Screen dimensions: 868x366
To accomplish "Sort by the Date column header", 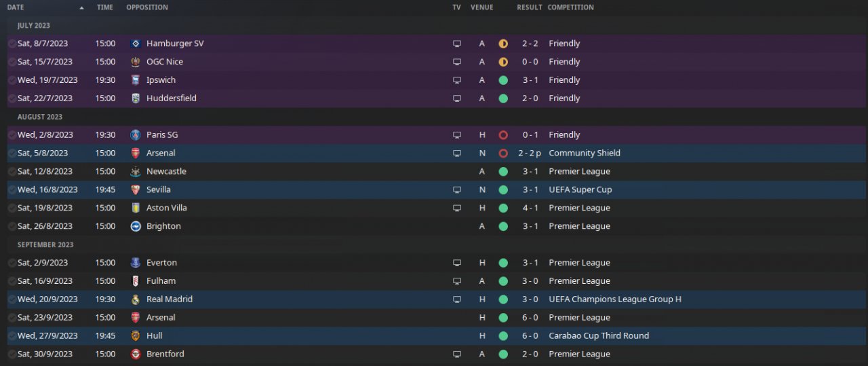I will click(x=16, y=7).
